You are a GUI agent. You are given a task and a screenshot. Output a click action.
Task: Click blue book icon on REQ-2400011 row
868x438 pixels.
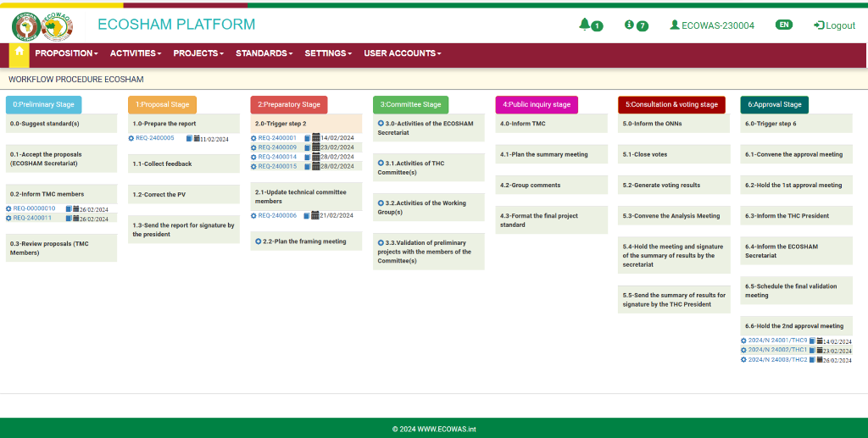point(69,219)
